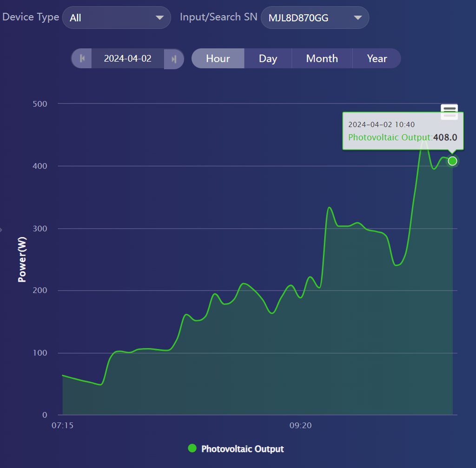Expand the Input/Search SN dropdown arrow
This screenshot has height=468, width=476.
tap(357, 18)
